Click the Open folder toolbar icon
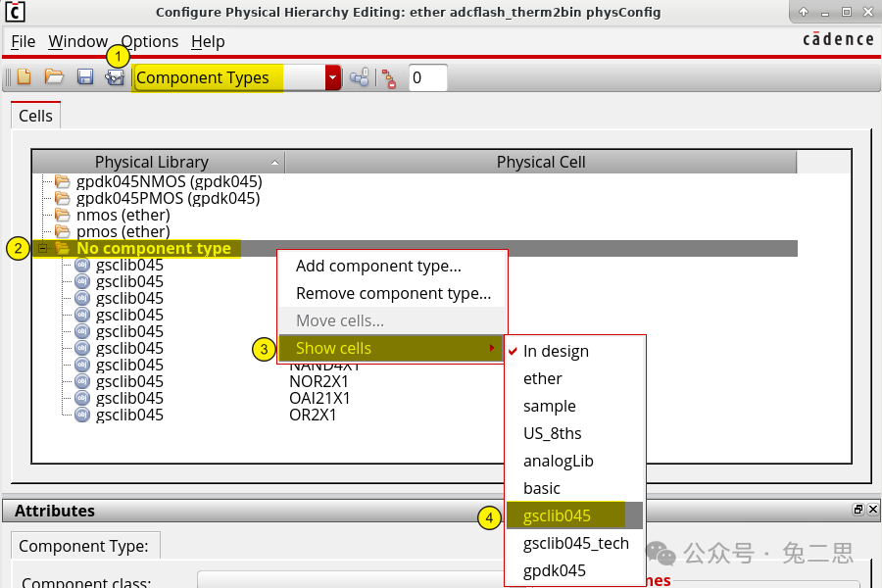This screenshot has width=882, height=588. [x=54, y=77]
